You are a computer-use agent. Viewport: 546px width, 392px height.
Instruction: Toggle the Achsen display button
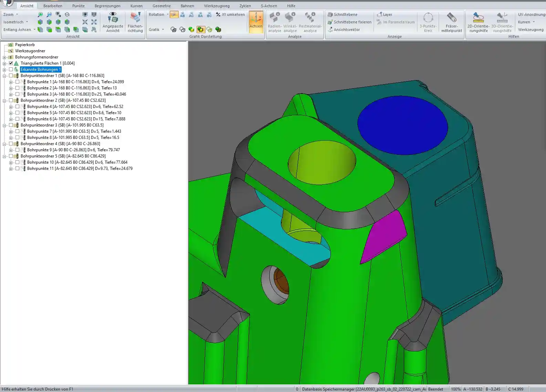(x=256, y=22)
